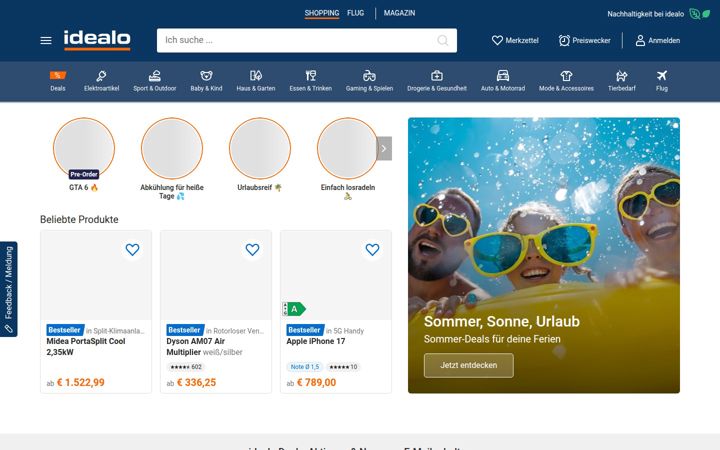Open the Essen & Trinken icon
The width and height of the screenshot is (720, 450).
(311, 75)
